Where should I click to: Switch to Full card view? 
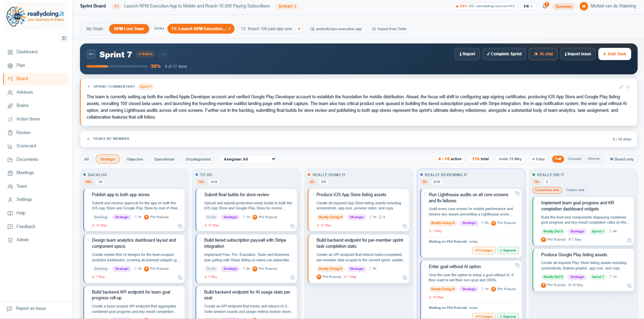(x=558, y=159)
